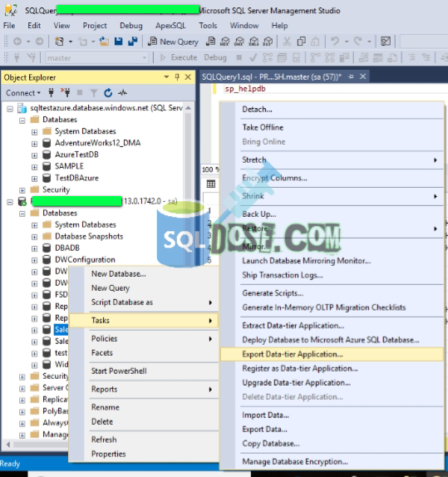This screenshot has width=448, height=477.
Task: Click Export Data-tier Application menu item
Action: [332, 354]
